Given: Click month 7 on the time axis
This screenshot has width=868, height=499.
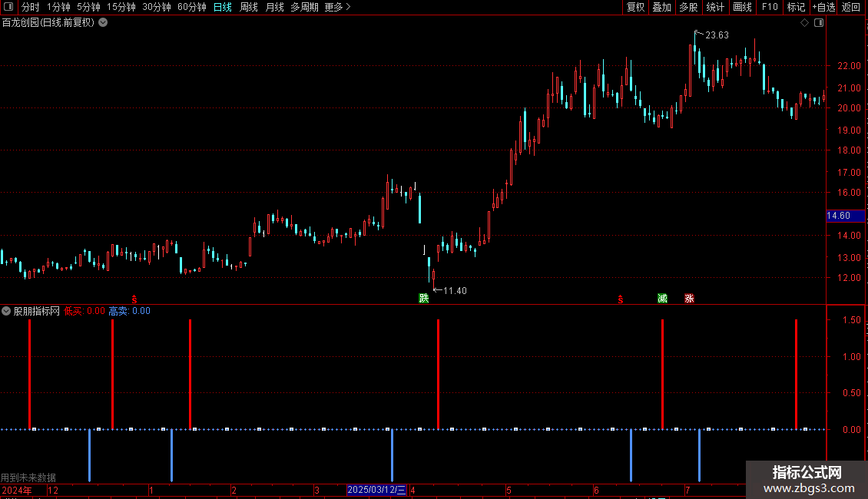Looking at the screenshot, I should [x=687, y=490].
